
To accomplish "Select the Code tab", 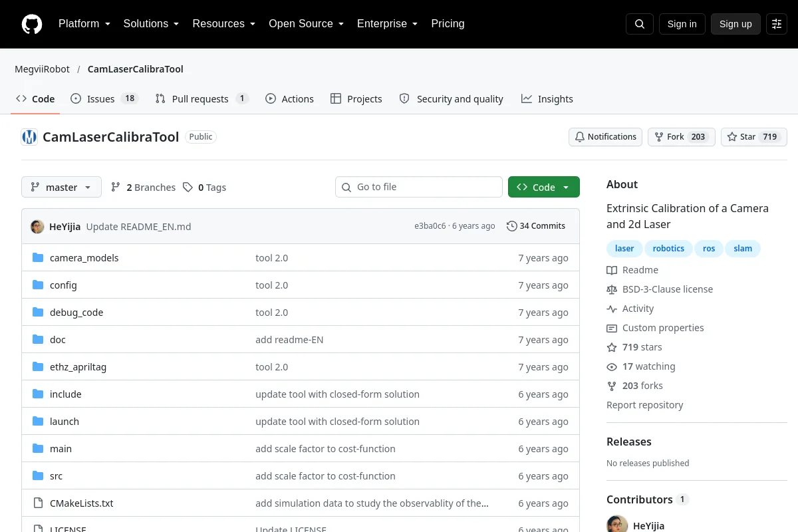I will point(36,98).
